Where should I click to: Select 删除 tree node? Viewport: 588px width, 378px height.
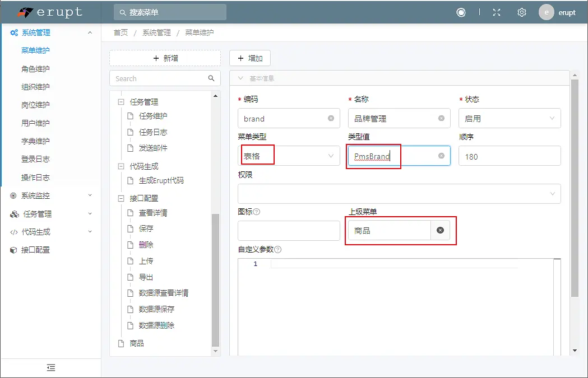146,245
